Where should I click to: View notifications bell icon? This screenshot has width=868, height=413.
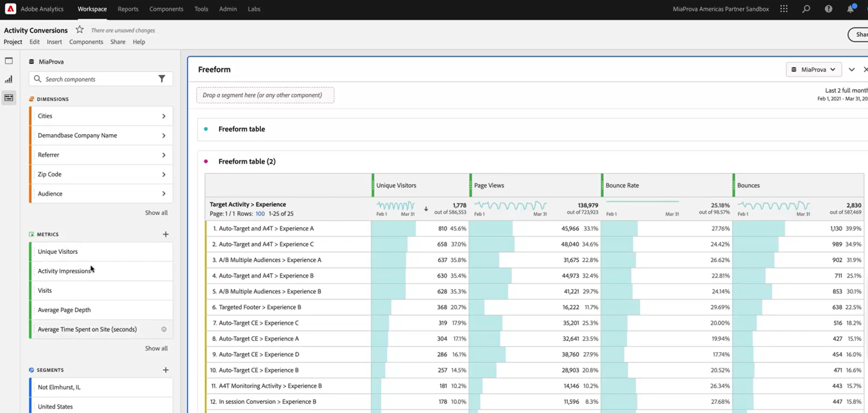click(850, 9)
